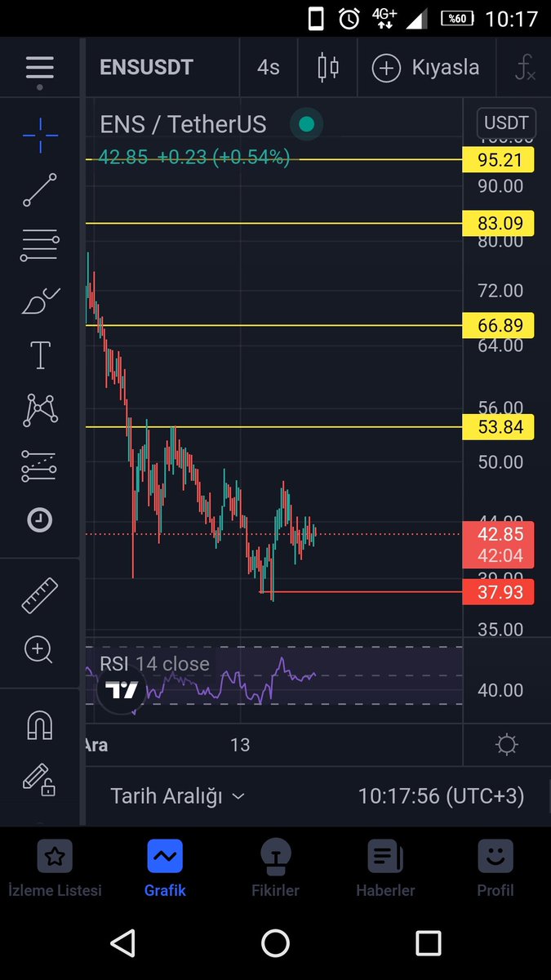Select the 95.21 price level label
The height and width of the screenshot is (980, 551).
[x=498, y=160]
